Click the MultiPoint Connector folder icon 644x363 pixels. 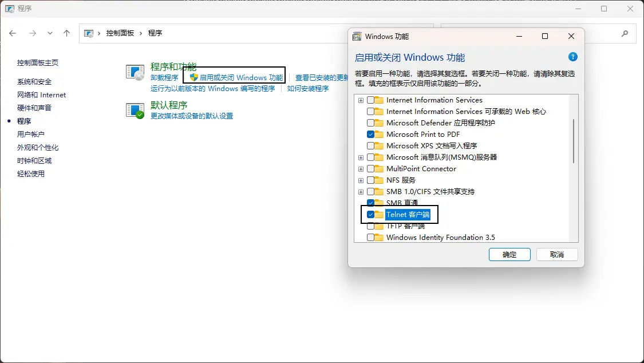[x=379, y=168]
